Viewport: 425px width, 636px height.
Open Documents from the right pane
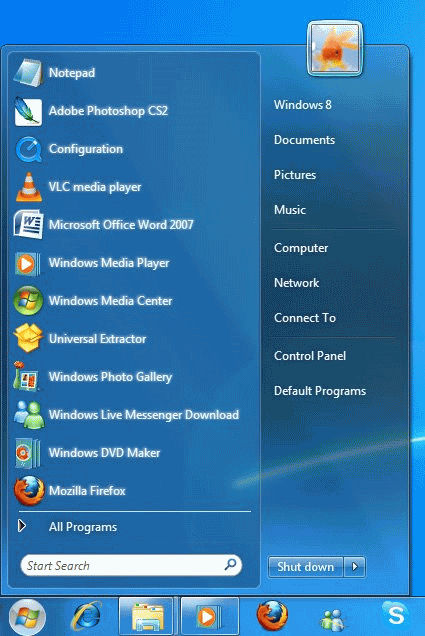[305, 140]
